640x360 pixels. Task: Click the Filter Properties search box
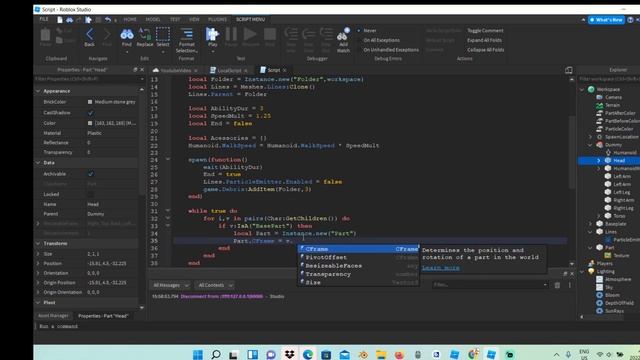88,79
